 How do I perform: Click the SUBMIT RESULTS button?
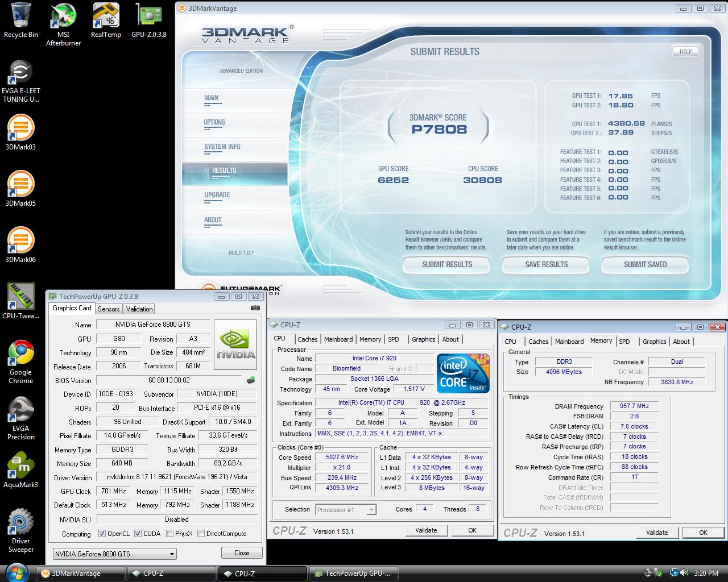click(x=447, y=265)
